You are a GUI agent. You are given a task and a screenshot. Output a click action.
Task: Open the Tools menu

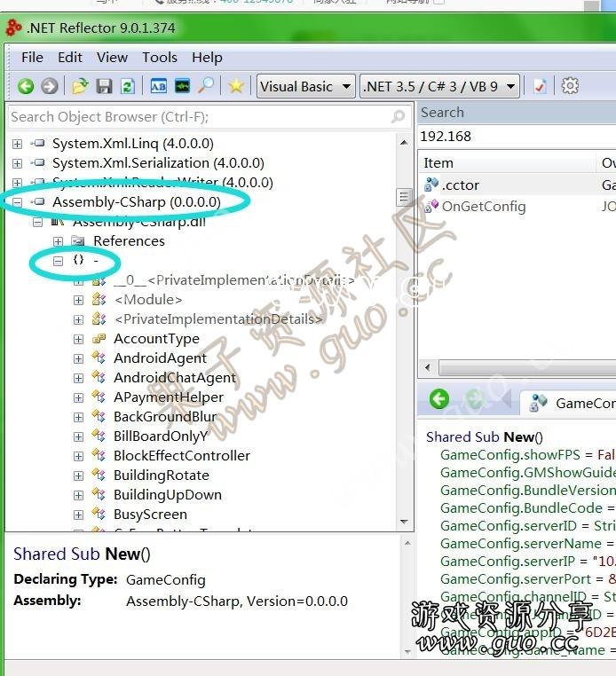click(x=160, y=57)
